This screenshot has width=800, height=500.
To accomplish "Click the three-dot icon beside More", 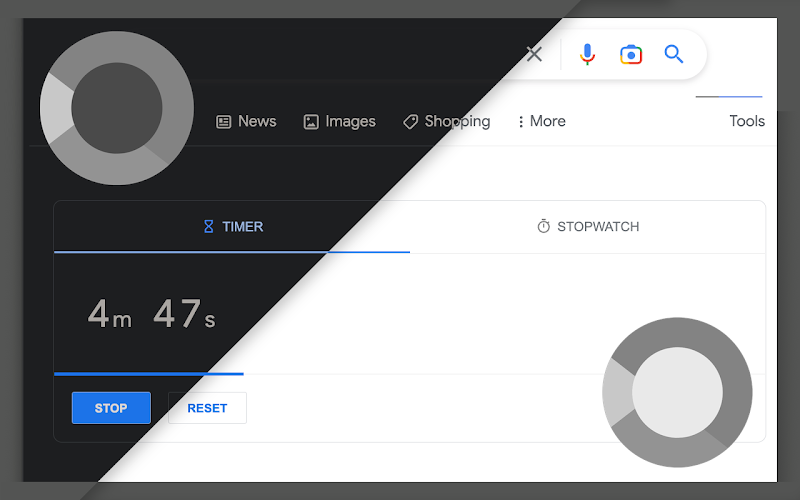I will pyautogui.click(x=521, y=122).
